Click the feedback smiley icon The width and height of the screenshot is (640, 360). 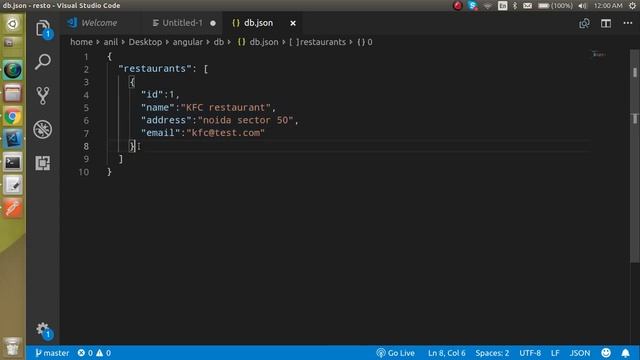point(606,353)
